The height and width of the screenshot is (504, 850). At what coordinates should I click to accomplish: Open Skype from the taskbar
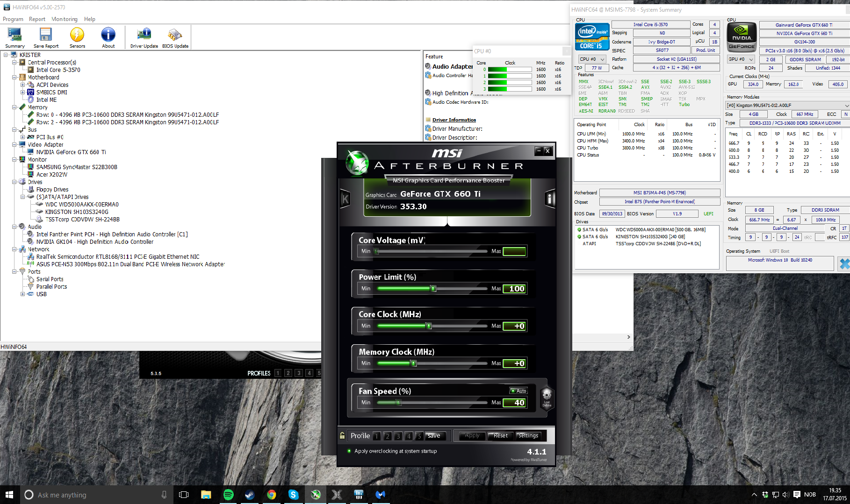click(x=294, y=495)
